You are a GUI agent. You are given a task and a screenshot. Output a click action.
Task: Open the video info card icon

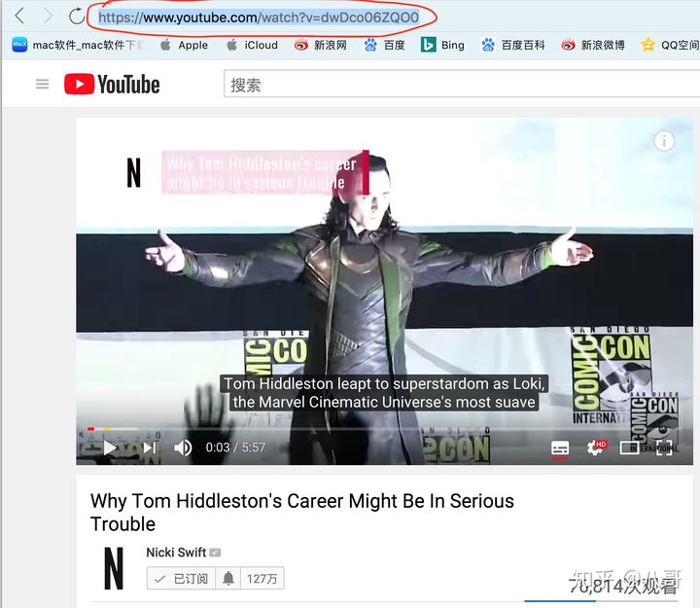664,141
